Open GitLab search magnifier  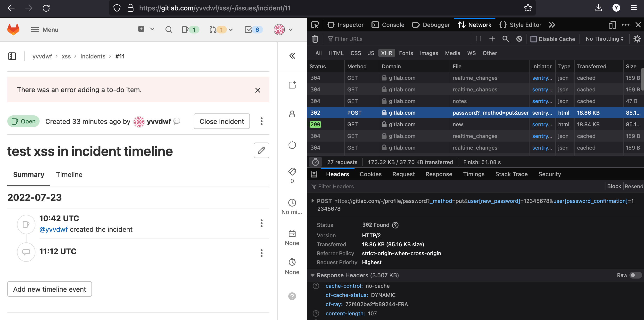[169, 30]
